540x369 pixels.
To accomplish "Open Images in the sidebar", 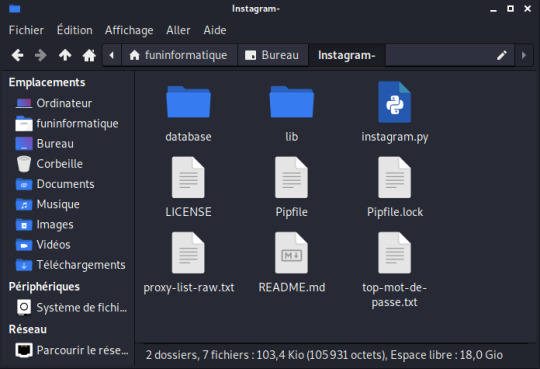I will tap(68, 224).
